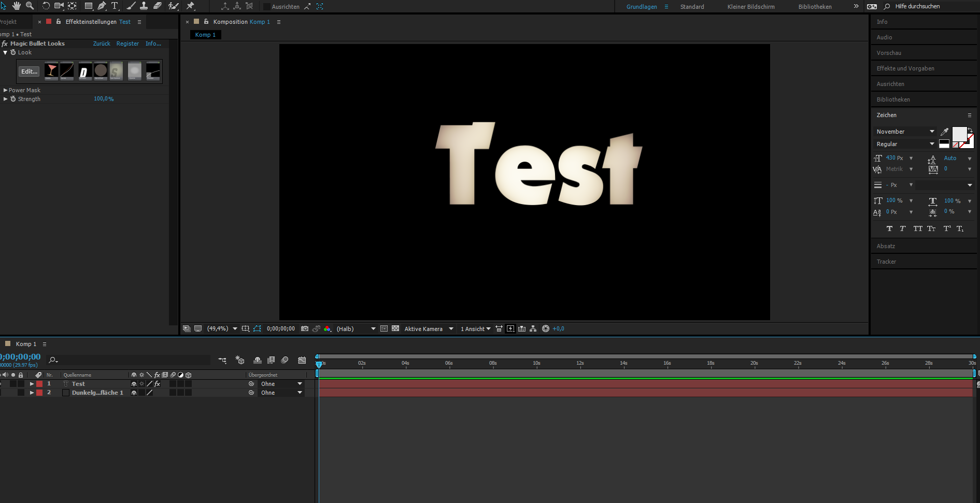Select the Horizontal Type tool
The image size is (980, 503).
[x=115, y=6]
